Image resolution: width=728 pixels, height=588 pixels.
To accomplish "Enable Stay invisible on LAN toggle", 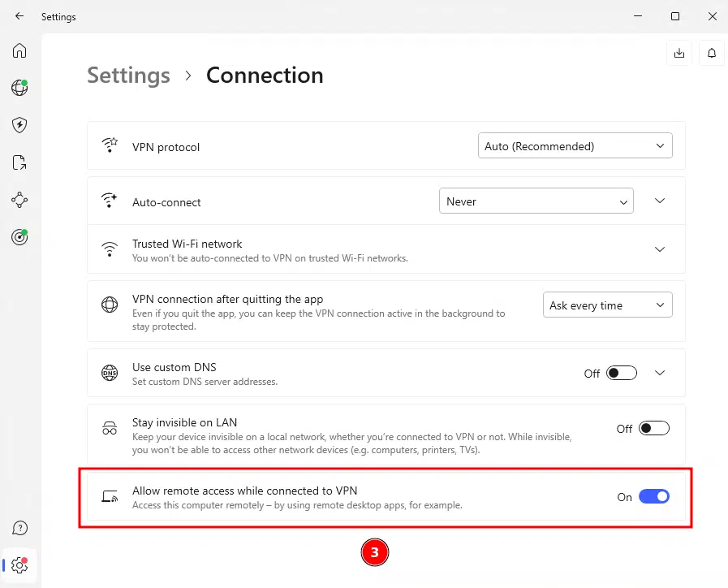I will point(654,428).
